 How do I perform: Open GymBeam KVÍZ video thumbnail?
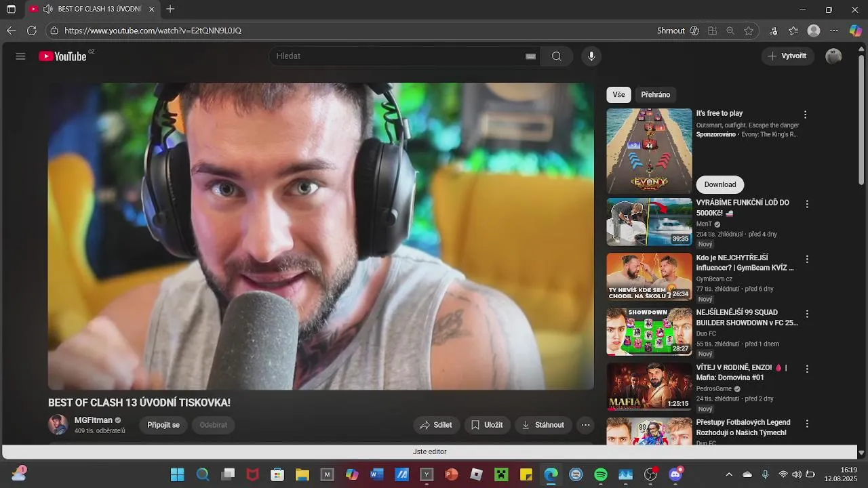tap(649, 277)
